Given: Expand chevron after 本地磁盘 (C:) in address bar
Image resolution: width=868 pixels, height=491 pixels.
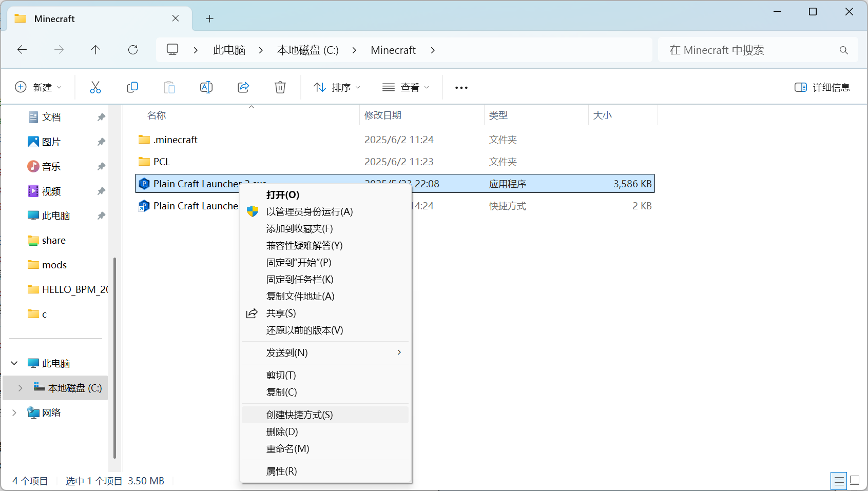Looking at the screenshot, I should pos(354,50).
